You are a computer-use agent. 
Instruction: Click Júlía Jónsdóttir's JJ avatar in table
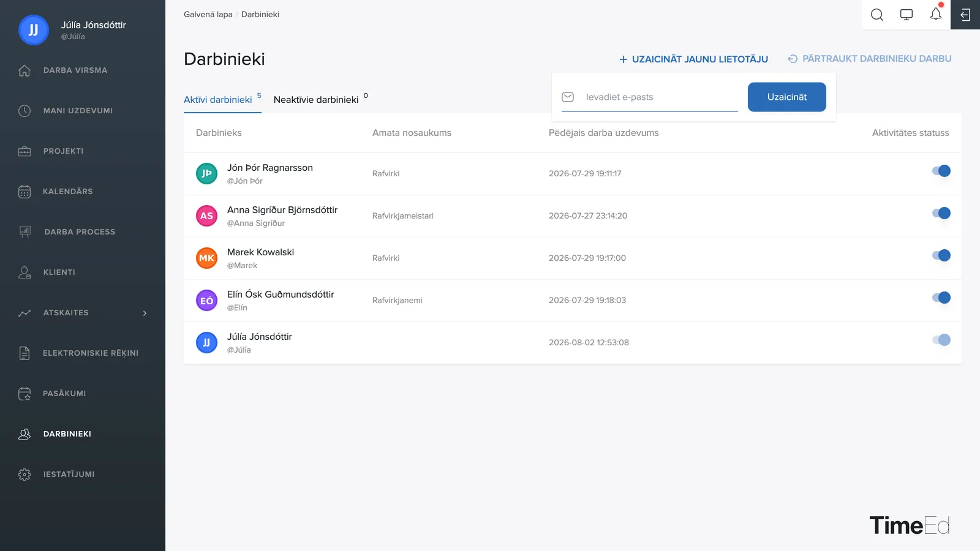[206, 343]
